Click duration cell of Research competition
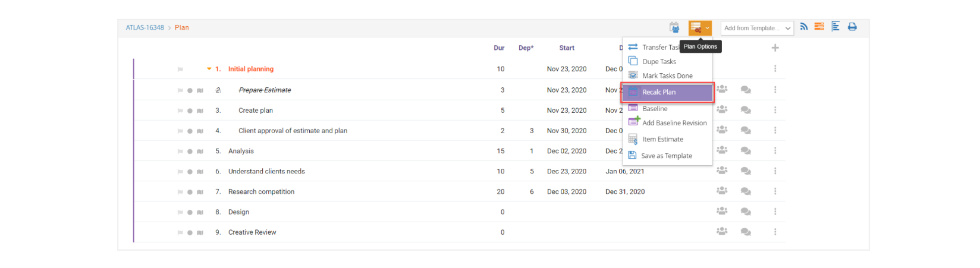This screenshot has height=268, width=980. (x=501, y=192)
